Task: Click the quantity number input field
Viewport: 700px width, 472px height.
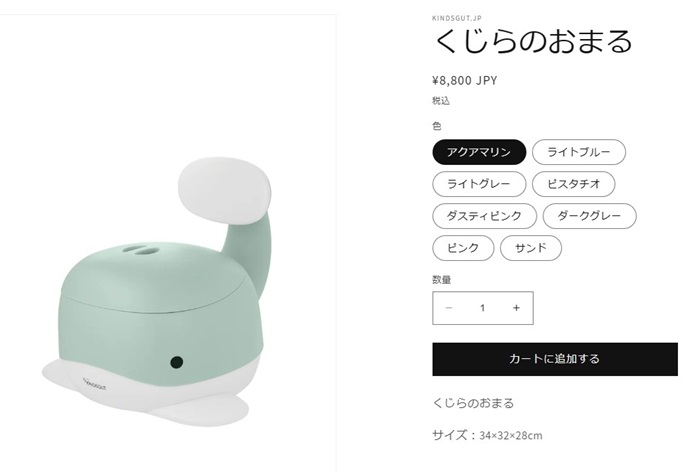Action: 483,308
